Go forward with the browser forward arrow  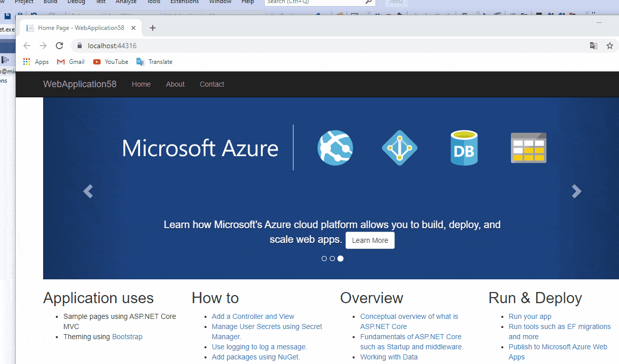click(43, 46)
